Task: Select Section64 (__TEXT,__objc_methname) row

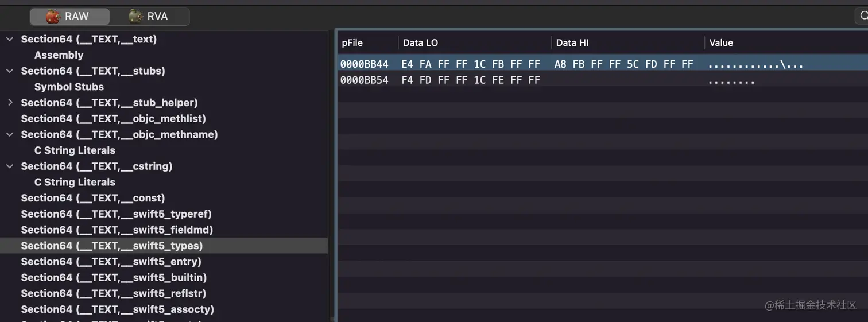Action: coord(164,134)
